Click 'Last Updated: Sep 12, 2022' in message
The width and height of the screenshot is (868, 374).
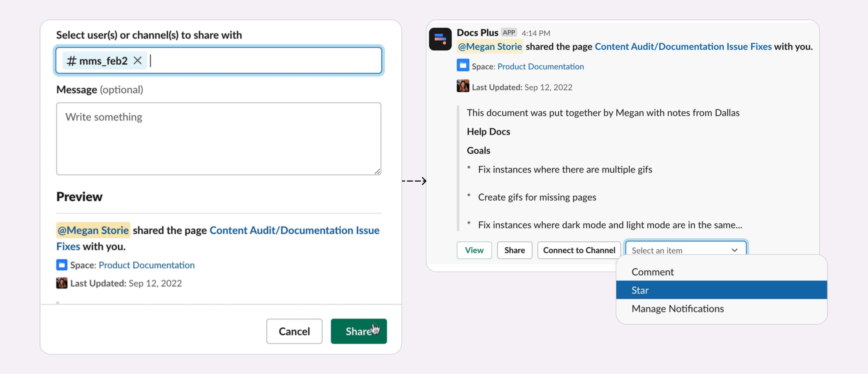pyautogui.click(x=522, y=87)
